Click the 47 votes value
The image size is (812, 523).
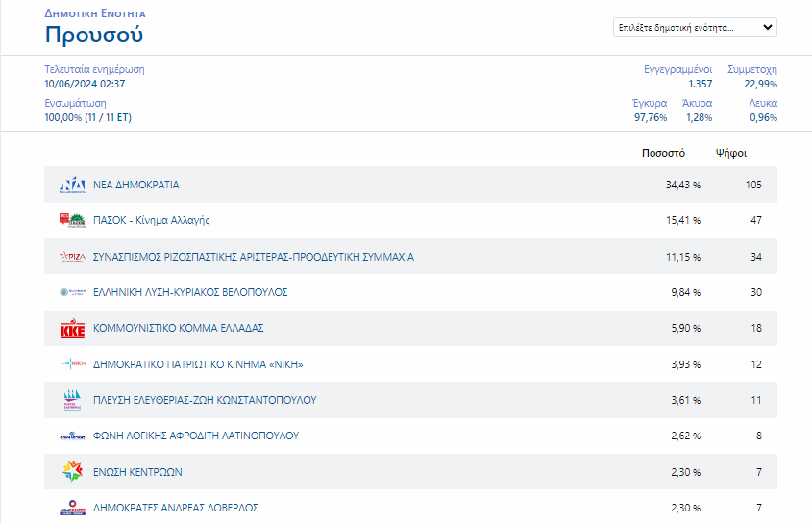click(756, 220)
